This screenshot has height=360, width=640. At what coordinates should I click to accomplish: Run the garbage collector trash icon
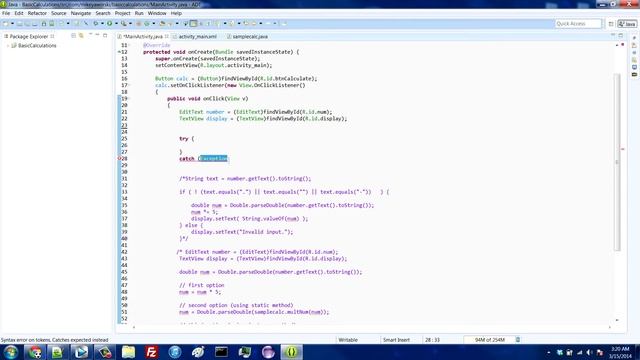coord(518,340)
